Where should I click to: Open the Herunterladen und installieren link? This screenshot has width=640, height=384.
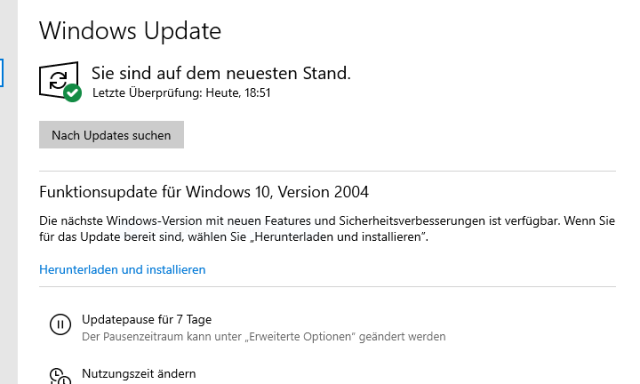tap(122, 270)
